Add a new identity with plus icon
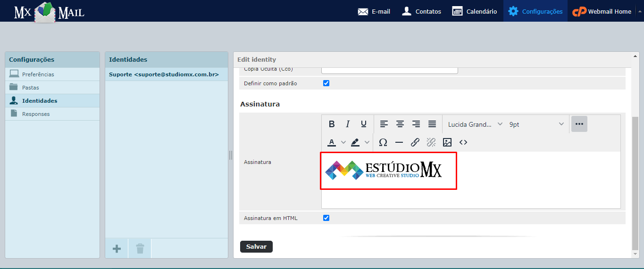 click(x=117, y=248)
